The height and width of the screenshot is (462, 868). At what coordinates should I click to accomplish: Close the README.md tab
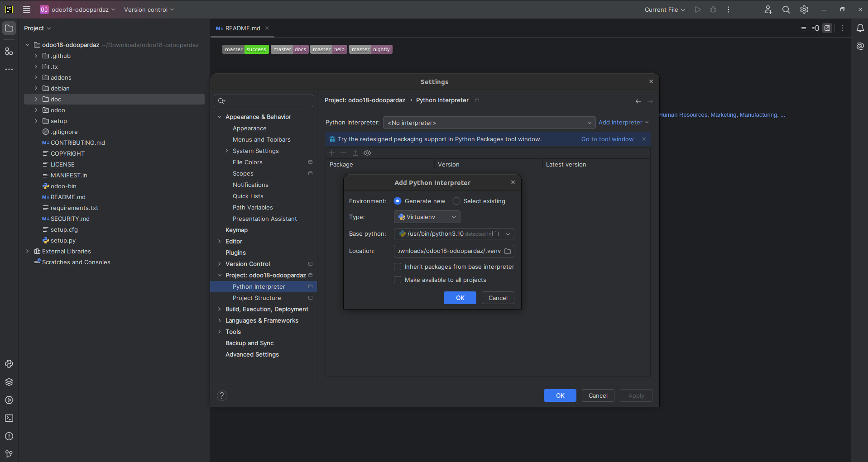(x=267, y=28)
